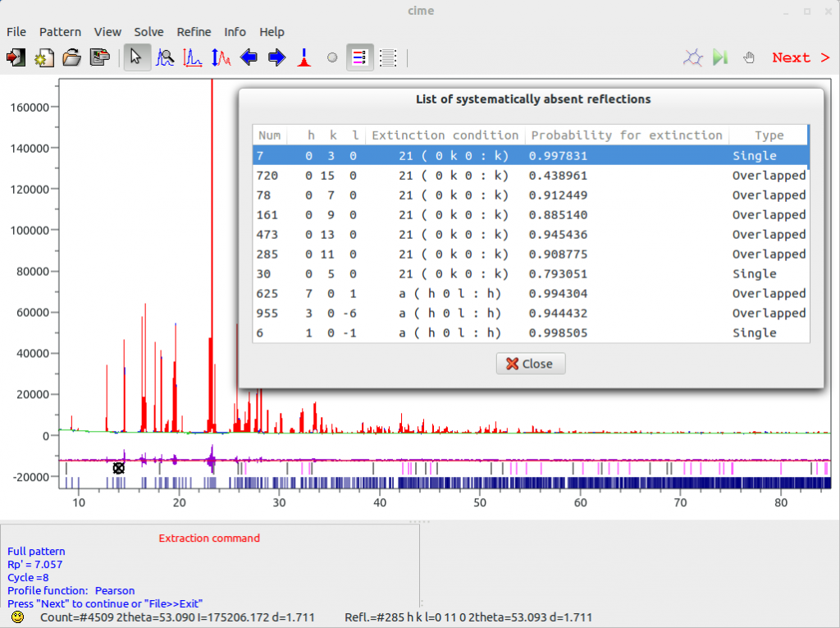Select reflection row number 625
Image resolution: width=840 pixels, height=628 pixels.
coord(531,293)
